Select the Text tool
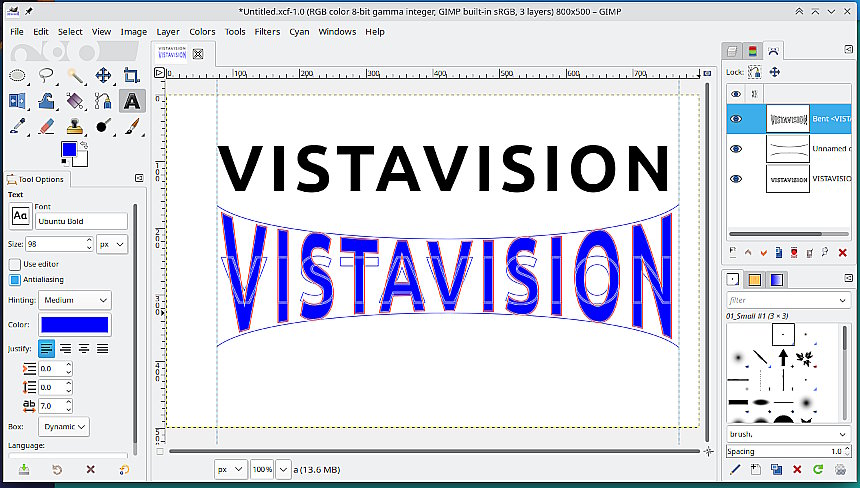This screenshot has width=860, height=488. (x=132, y=101)
